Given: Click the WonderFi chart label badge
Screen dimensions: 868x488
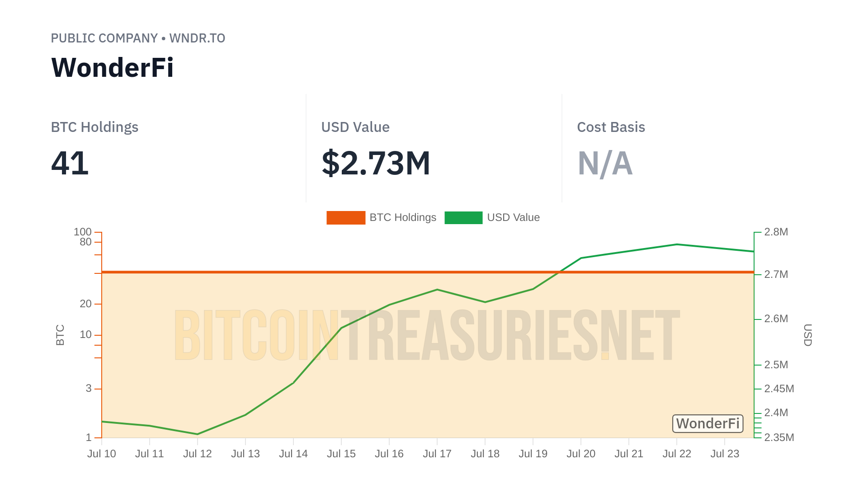Looking at the screenshot, I should coord(708,424).
